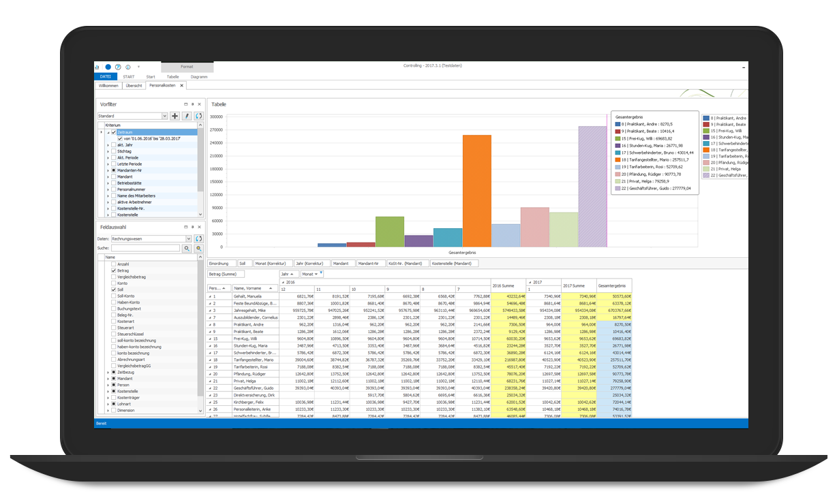Pin the Feldauswahl panel
The width and height of the screenshot is (837, 504).
click(x=192, y=227)
